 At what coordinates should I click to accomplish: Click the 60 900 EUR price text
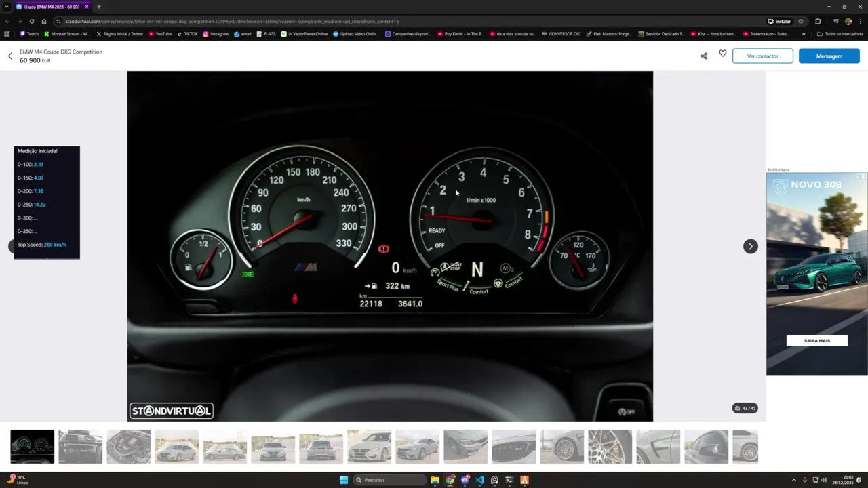[x=35, y=60]
